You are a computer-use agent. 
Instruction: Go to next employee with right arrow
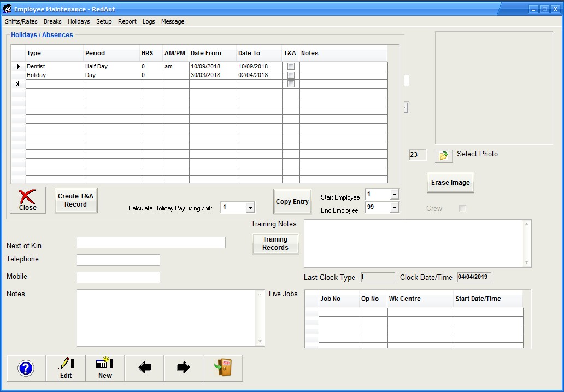[x=184, y=368]
